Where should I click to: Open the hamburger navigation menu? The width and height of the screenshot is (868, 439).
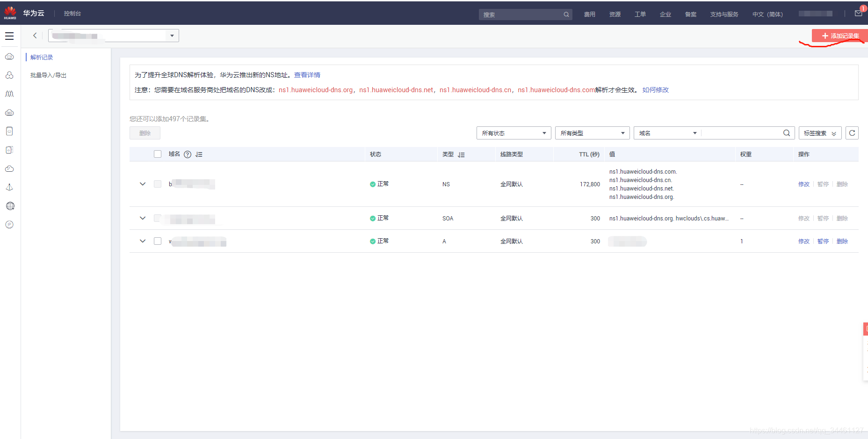(9, 36)
